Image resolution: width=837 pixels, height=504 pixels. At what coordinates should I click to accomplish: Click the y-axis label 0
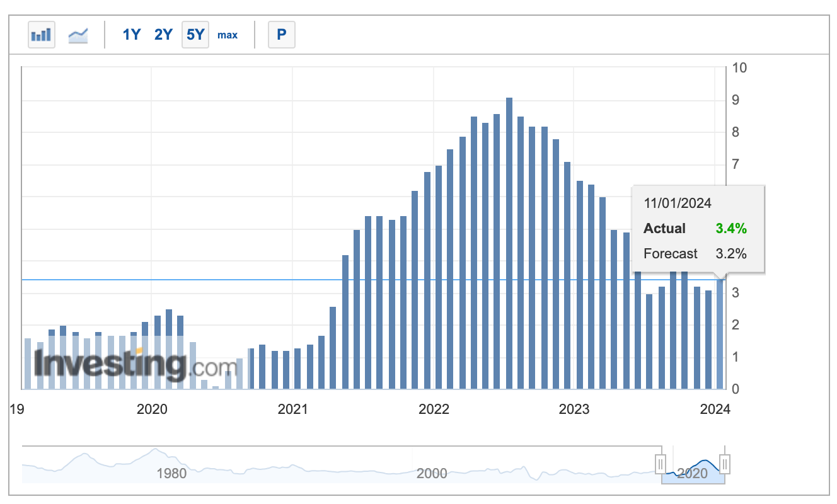735,389
